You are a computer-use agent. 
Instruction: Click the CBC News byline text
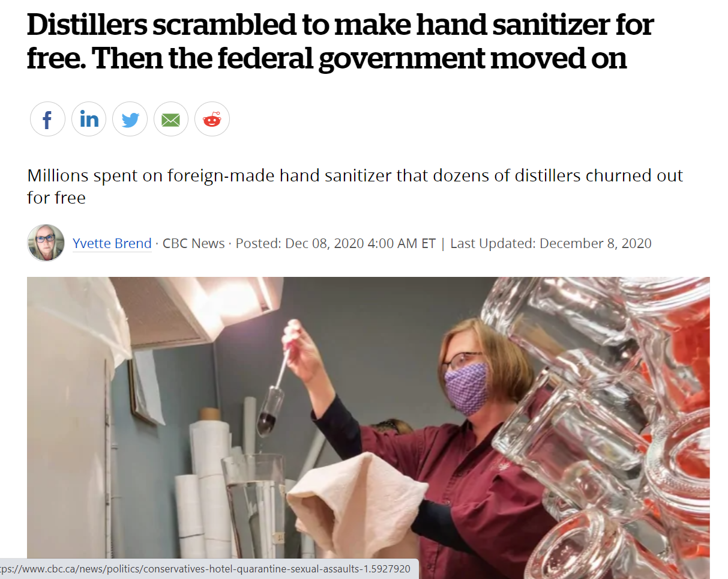[x=194, y=243]
